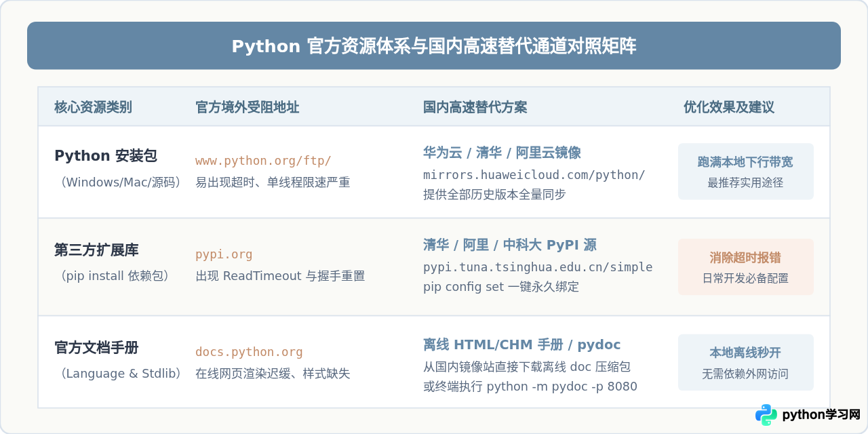Click the 跑满本地下行带宽 badge
Viewport: 868px width, 434px height.
tap(746, 172)
